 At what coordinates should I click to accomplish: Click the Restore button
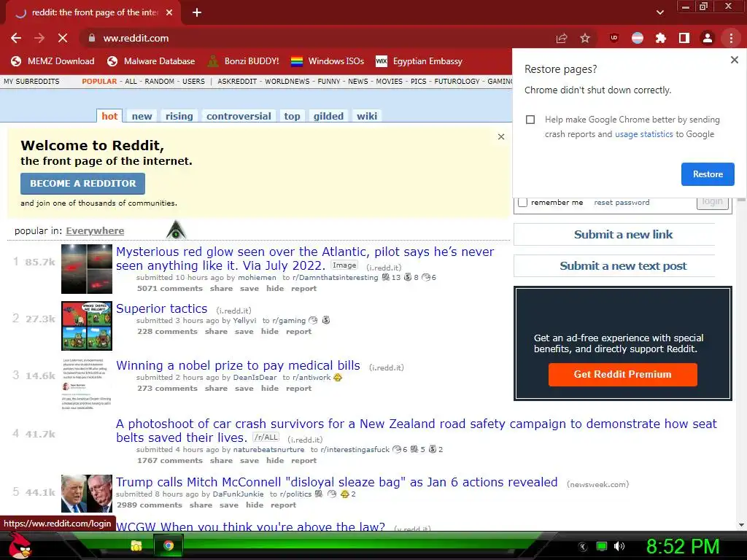point(708,174)
